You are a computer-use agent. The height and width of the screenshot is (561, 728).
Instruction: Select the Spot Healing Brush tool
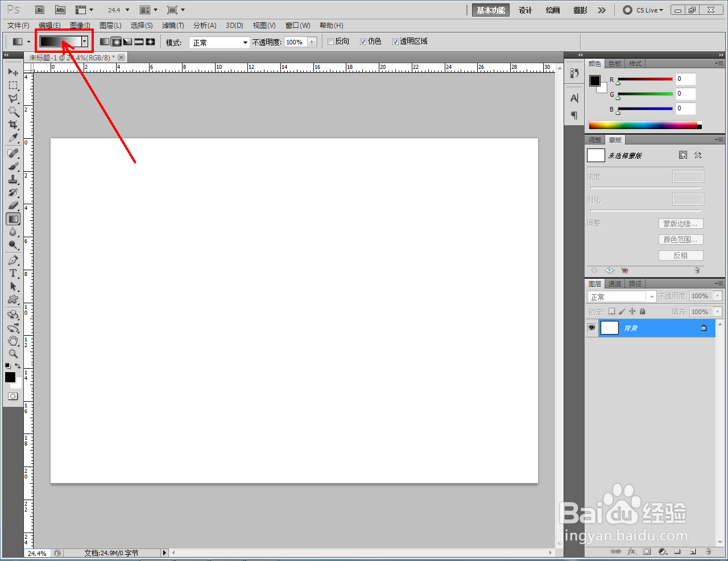click(x=13, y=153)
